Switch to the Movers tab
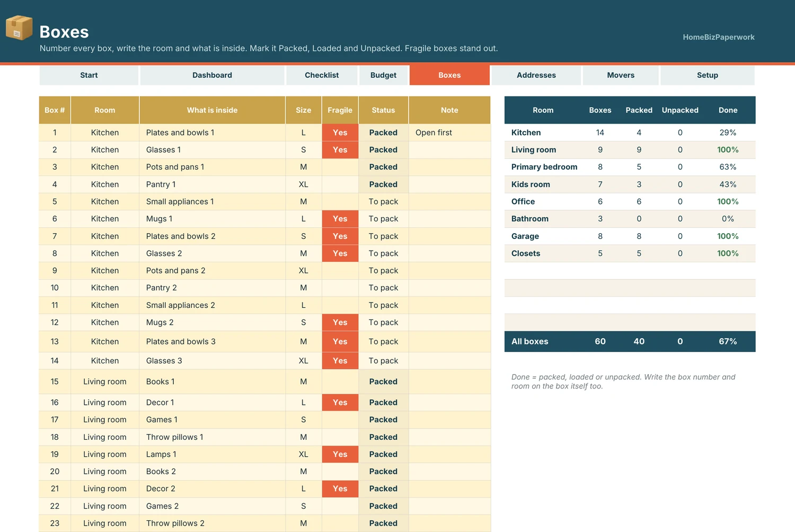Viewport: 795px width, 532px height. pos(621,75)
